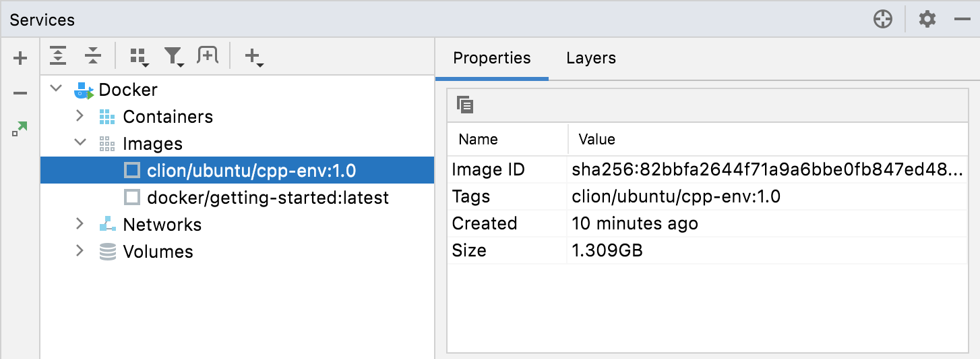
Task: Click the Tags value clion/ubuntu/cpp-env:1.0
Action: click(x=676, y=196)
